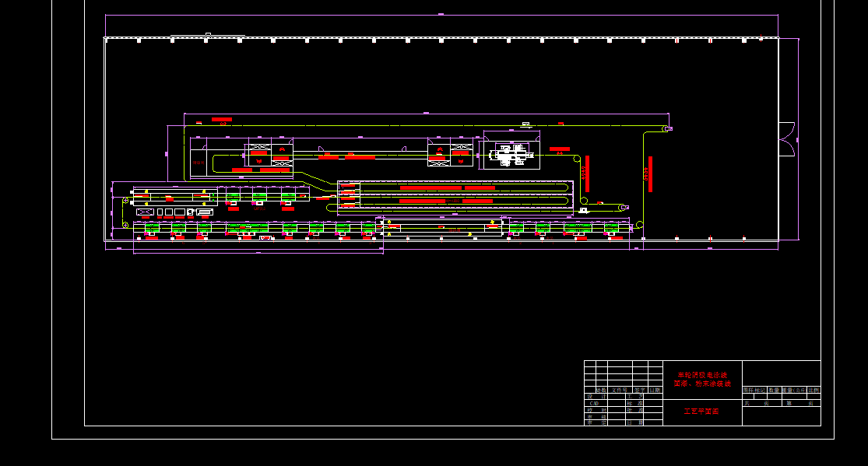Select the 批准 cell in title block
This screenshot has width=868, height=466.
634,409
